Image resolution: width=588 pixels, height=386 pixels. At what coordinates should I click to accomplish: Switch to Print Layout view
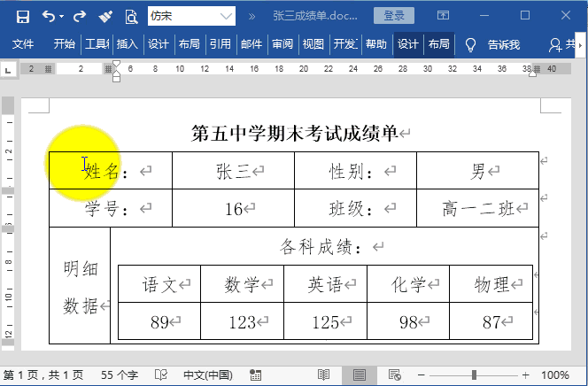tap(359, 375)
